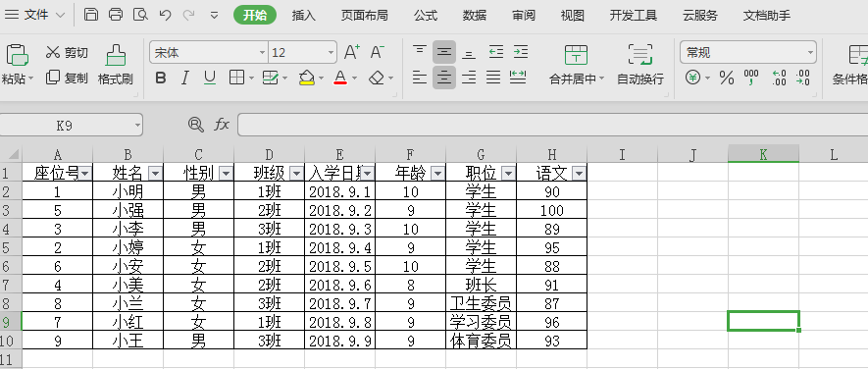Click the fx insert function button

(x=222, y=125)
